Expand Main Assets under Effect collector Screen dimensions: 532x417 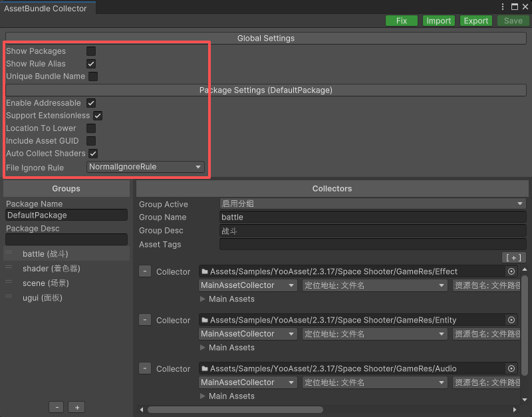pyautogui.click(x=203, y=299)
